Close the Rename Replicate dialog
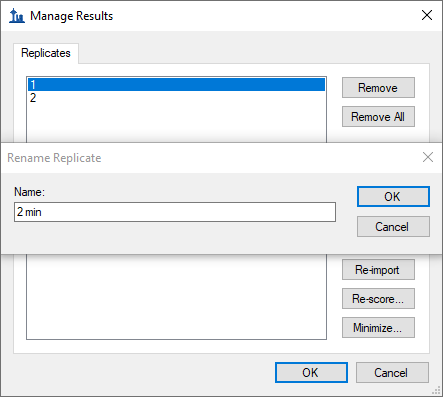Viewport: 443px width, 397px height. [x=428, y=157]
